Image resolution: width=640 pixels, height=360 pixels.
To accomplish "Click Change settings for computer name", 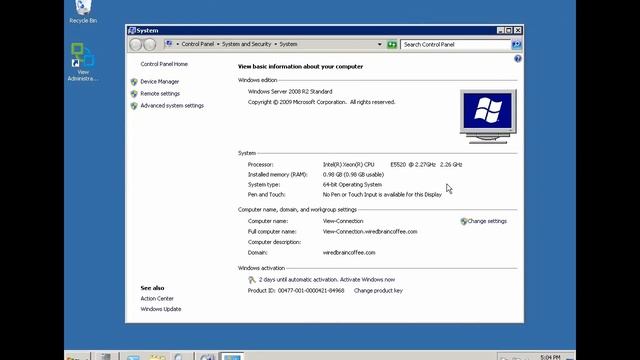I will 487,221.
